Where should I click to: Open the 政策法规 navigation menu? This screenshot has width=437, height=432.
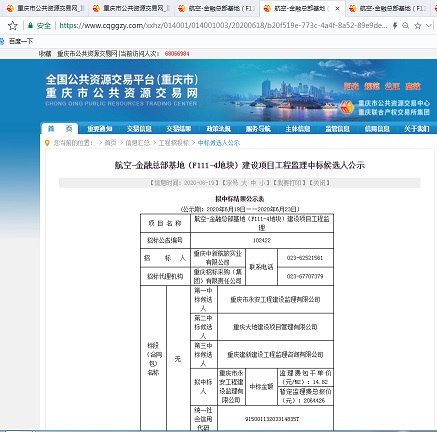pyautogui.click(x=219, y=129)
